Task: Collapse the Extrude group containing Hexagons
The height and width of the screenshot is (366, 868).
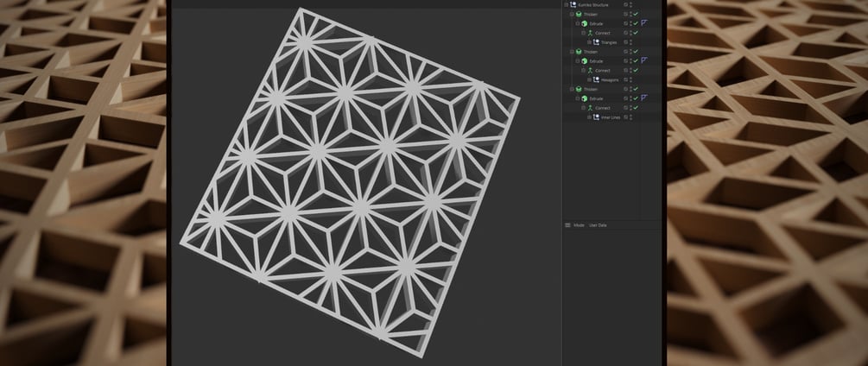Action: [x=578, y=60]
